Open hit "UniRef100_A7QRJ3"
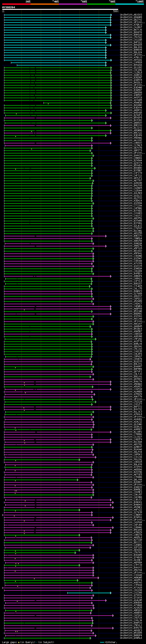The image size is (146, 644). tap(131, 25)
